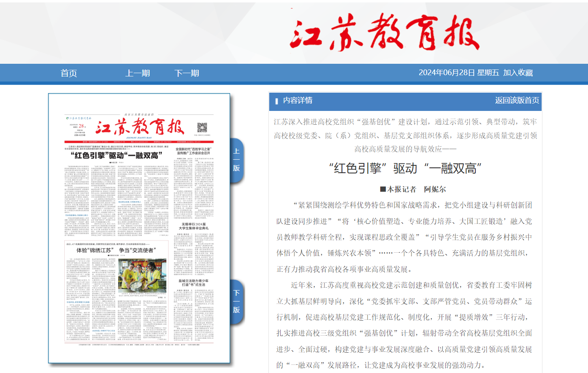Click the article title in content details panel
The image size is (588, 373).
pyautogui.click(x=405, y=168)
